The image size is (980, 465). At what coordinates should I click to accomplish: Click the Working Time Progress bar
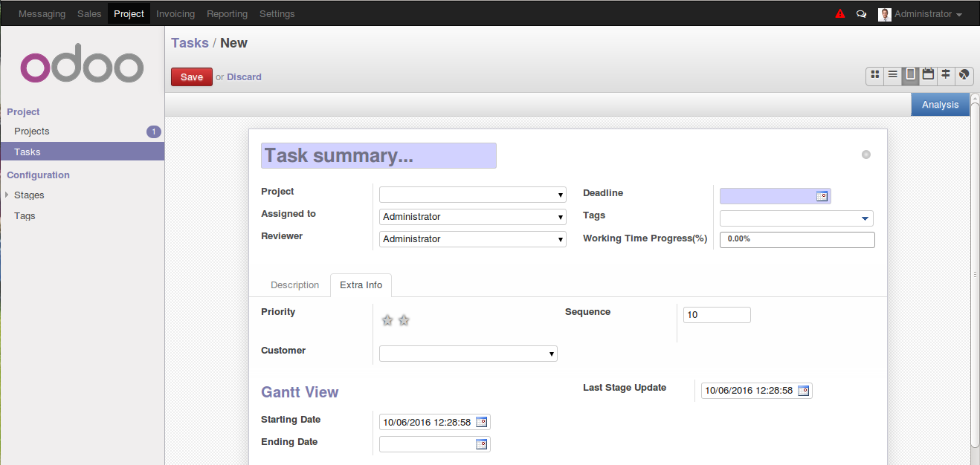coord(797,239)
